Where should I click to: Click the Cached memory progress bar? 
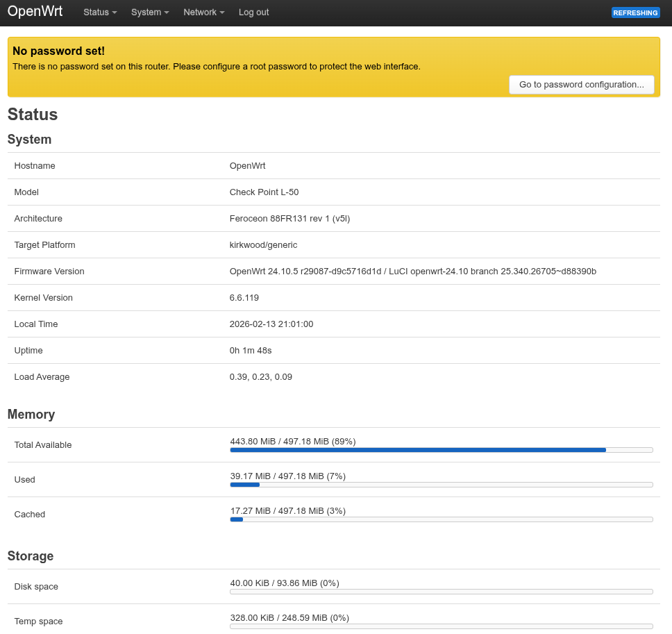pos(441,519)
